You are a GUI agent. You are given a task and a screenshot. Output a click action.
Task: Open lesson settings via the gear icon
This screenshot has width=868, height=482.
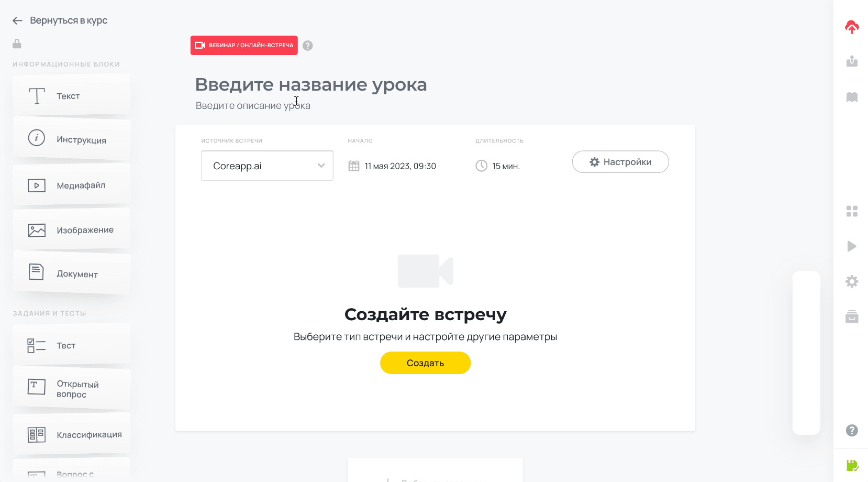pos(852,281)
